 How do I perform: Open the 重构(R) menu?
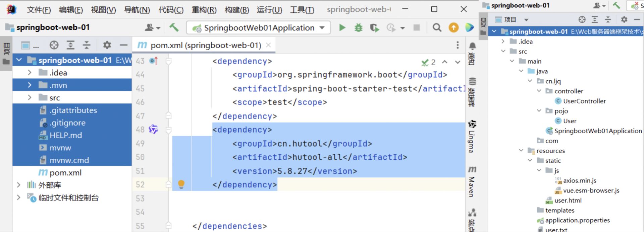pos(204,10)
